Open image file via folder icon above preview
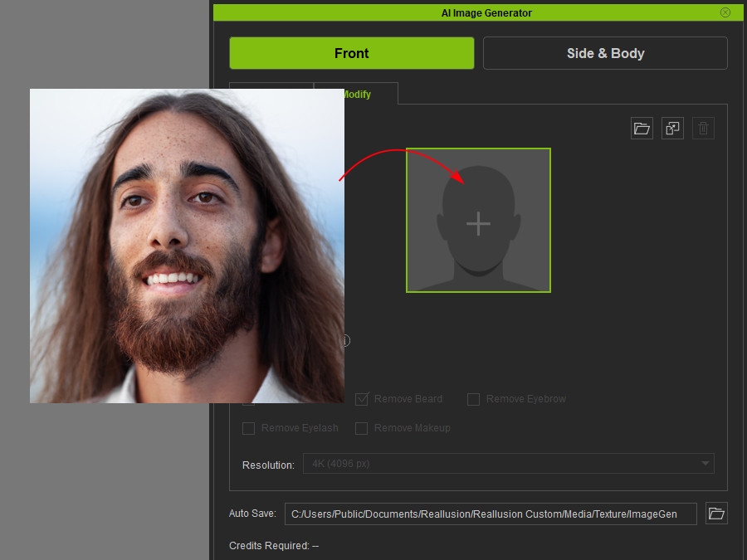The width and height of the screenshot is (747, 560). [642, 128]
